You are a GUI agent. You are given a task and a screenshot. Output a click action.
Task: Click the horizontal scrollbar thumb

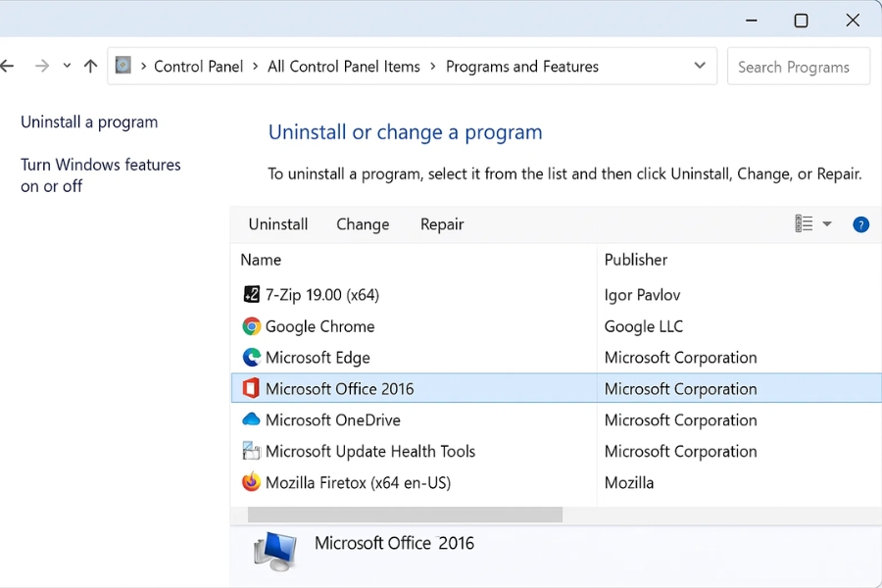coord(405,514)
